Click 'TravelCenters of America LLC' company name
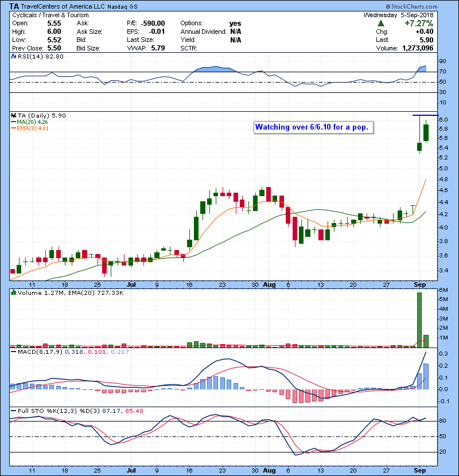Image resolution: width=459 pixels, height=476 pixels. 63,6
